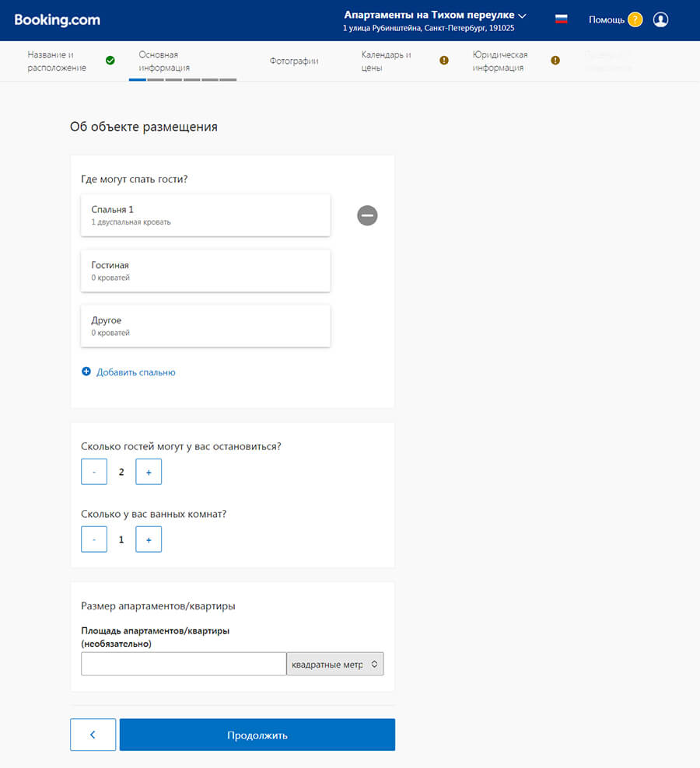
Task: Expand the Гостиная bed options card
Action: (x=205, y=271)
